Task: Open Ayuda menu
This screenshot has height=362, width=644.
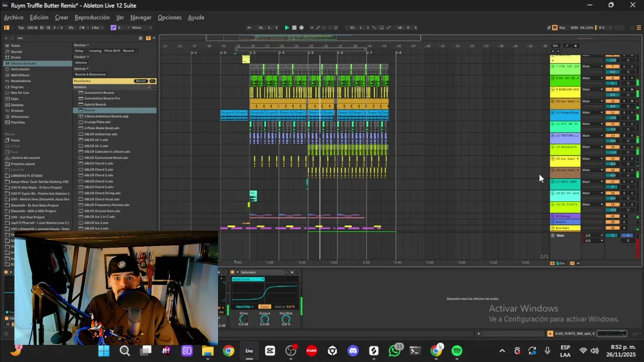Action: [x=196, y=18]
